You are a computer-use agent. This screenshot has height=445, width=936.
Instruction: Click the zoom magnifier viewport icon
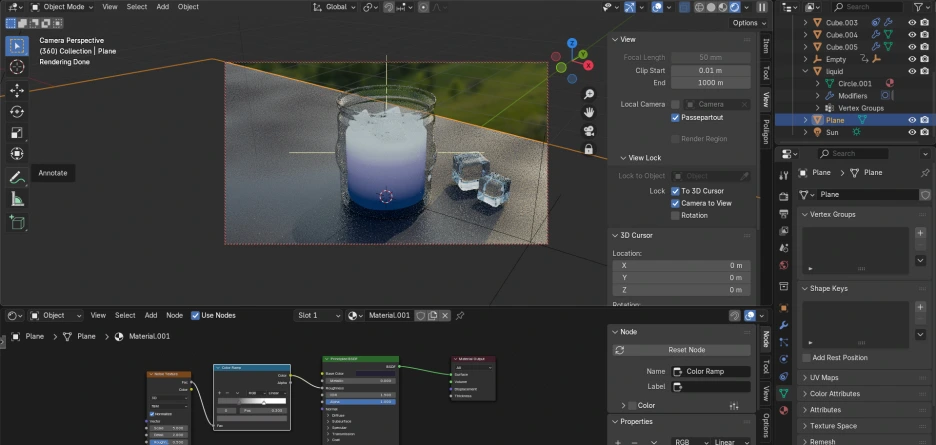[x=589, y=95]
